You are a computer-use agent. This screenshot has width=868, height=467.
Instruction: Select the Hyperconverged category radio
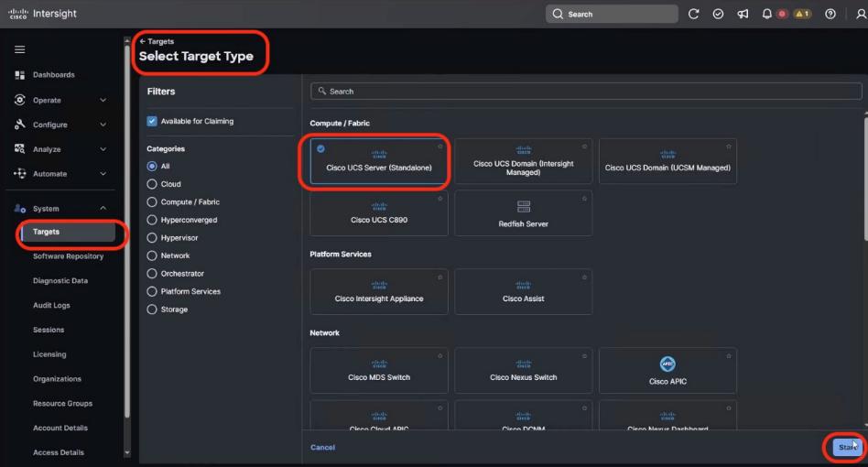(152, 220)
